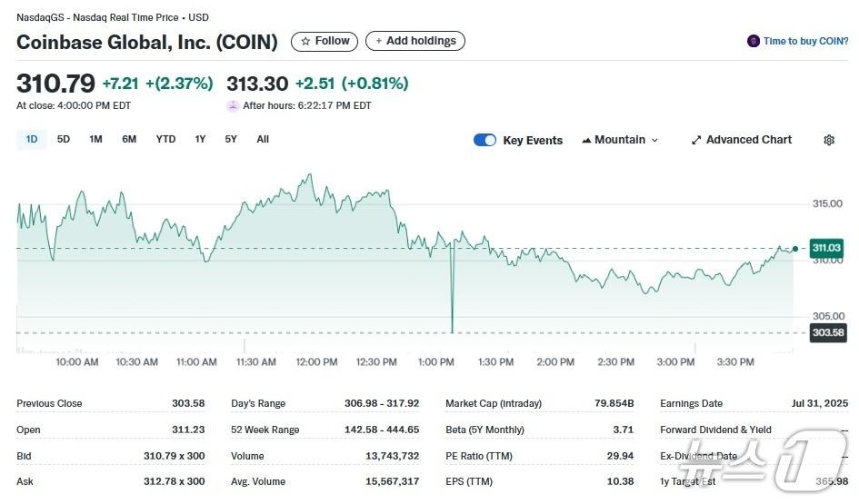859x504 pixels.
Task: Select the 1D time range tab
Action: coord(32,139)
